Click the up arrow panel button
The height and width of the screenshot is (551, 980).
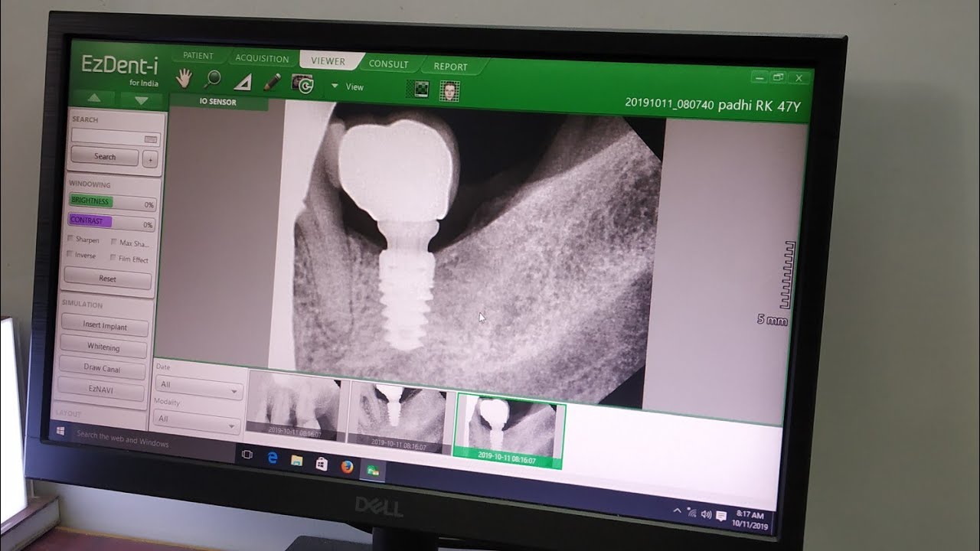point(96,99)
